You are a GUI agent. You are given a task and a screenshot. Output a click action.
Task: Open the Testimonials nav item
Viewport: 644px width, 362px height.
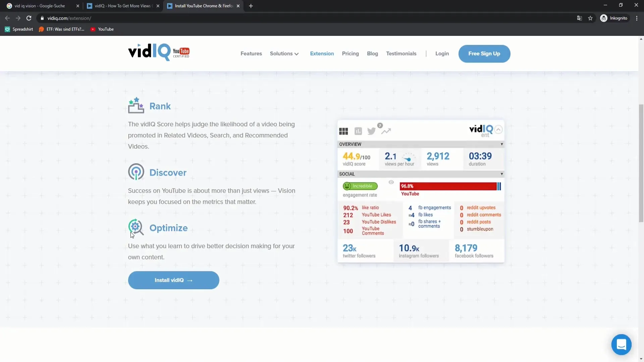401,53
